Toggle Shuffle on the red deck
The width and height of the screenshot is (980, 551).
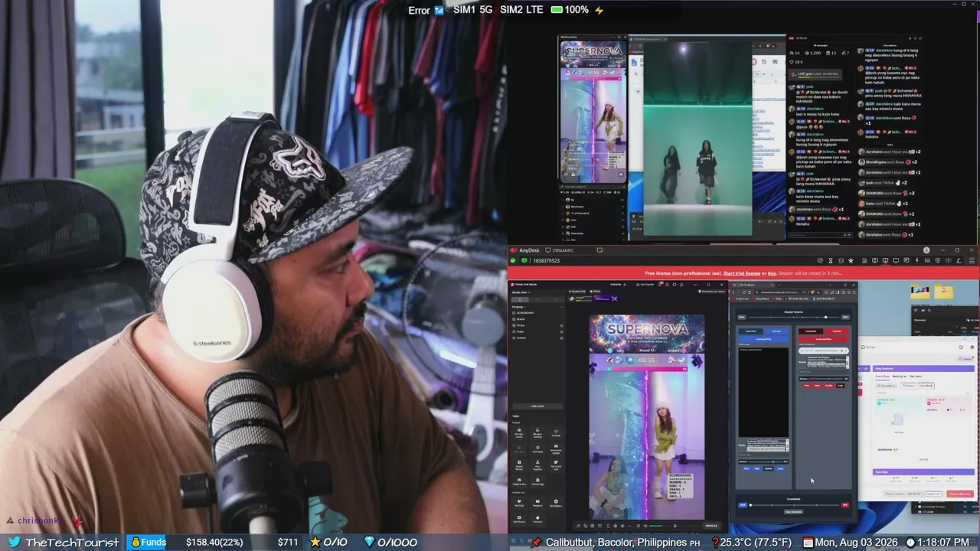(x=828, y=385)
